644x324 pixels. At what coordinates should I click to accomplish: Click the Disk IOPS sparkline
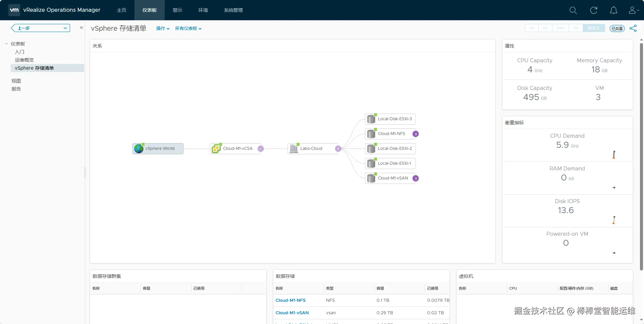click(x=614, y=220)
